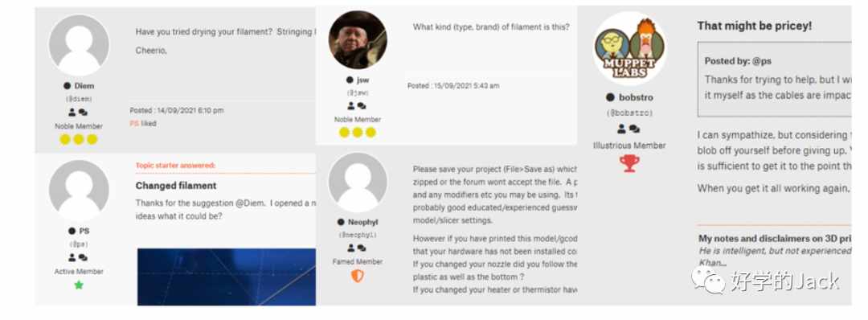
Task: Click the Muppet Labs avatar of bobstro
Action: coord(629,47)
